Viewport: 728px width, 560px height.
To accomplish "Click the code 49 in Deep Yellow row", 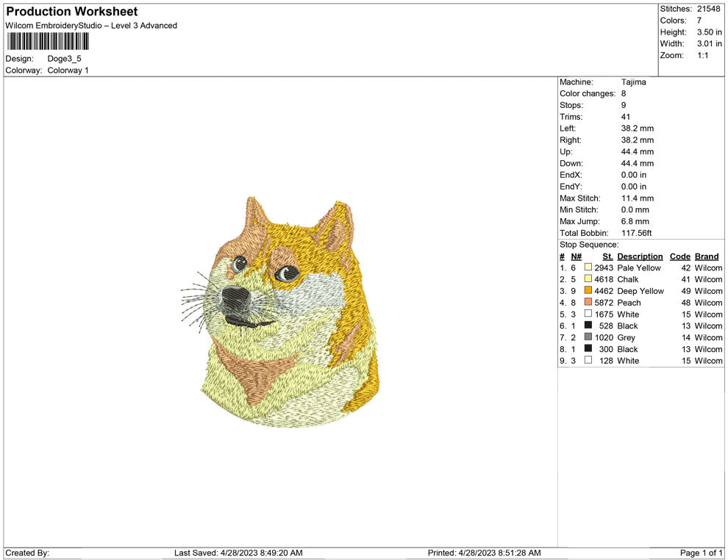I will [x=686, y=291].
